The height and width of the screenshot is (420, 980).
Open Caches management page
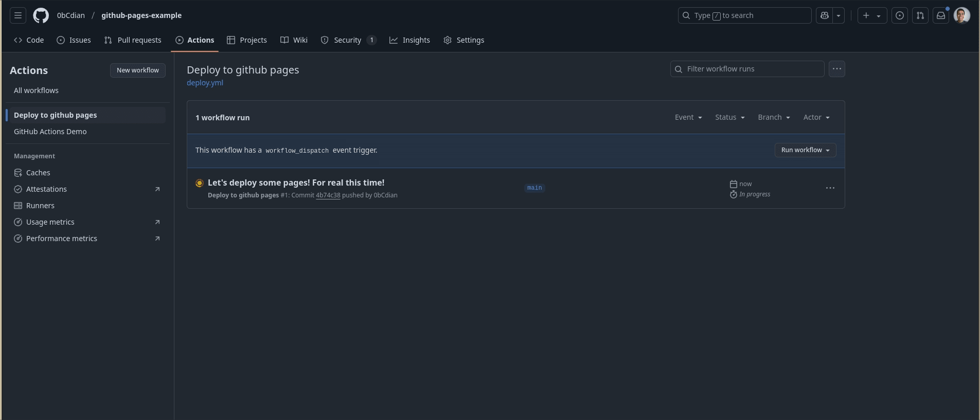point(87,173)
